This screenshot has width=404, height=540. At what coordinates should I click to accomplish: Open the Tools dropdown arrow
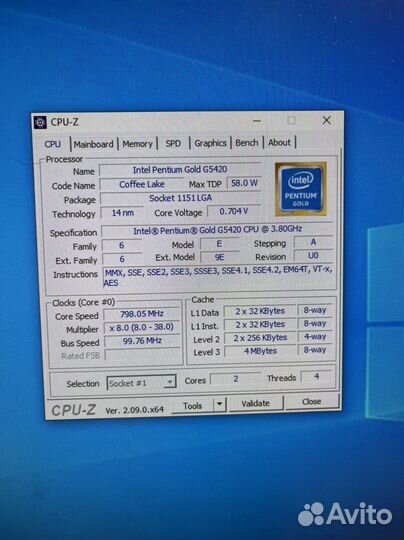point(220,405)
